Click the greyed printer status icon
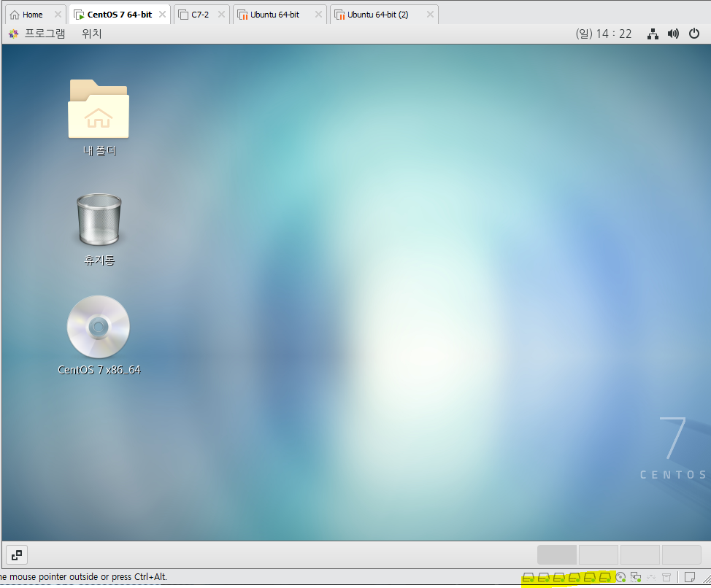This screenshot has height=588, width=711. tap(666, 577)
